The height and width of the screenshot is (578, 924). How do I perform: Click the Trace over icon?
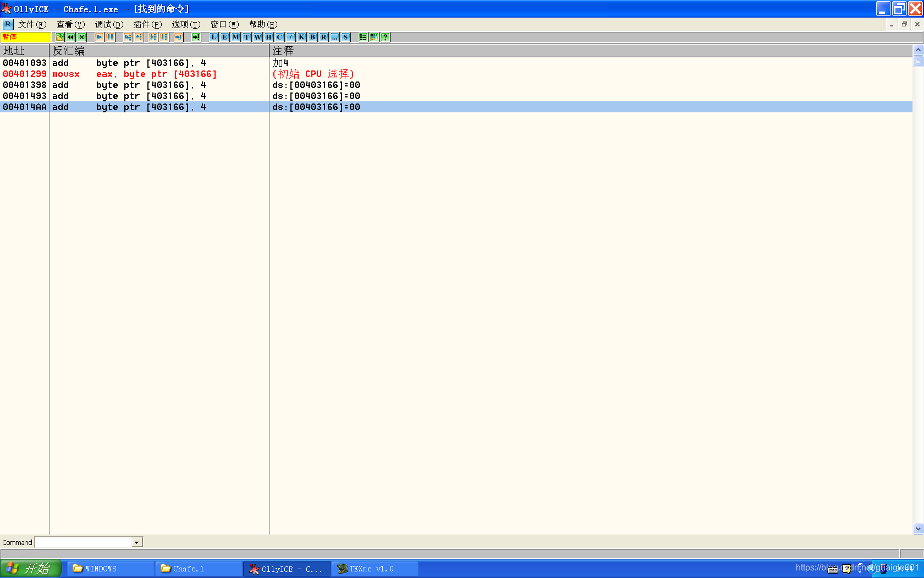164,37
